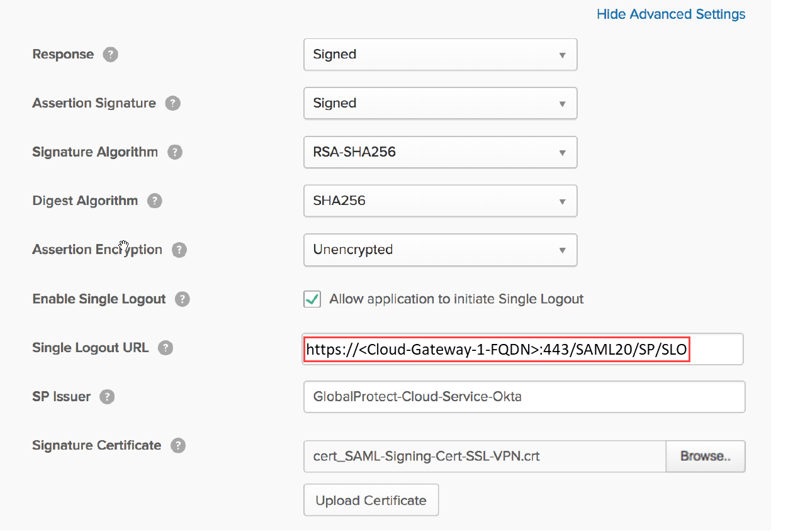Expand the Assertion Signature dropdown
This screenshot has height=532, width=810.
[440, 104]
